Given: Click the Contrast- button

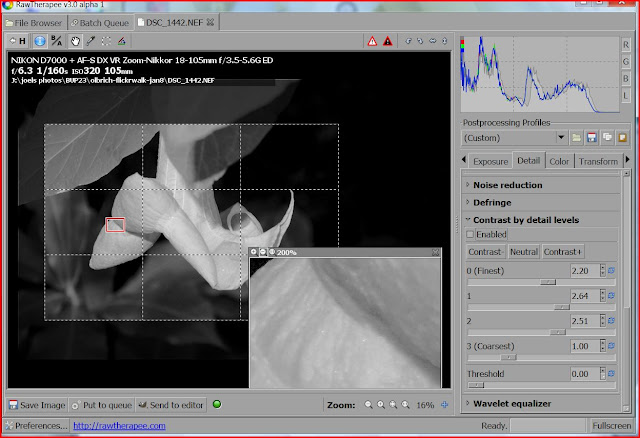Looking at the screenshot, I should tap(486, 252).
